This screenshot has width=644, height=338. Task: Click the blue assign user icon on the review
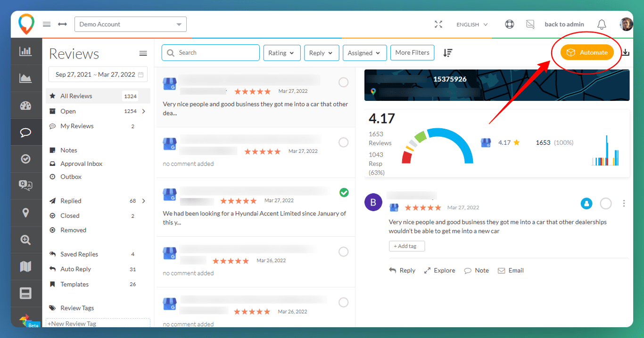[586, 204]
